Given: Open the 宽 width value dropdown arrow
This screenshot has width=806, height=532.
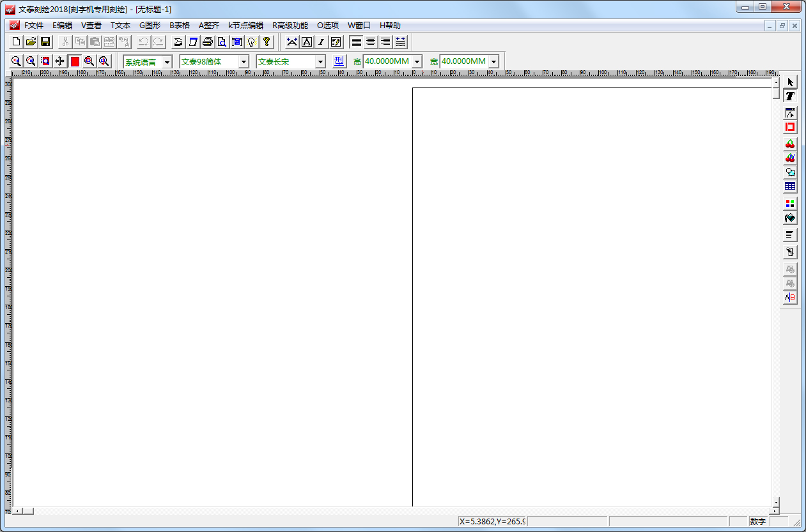Looking at the screenshot, I should [x=493, y=62].
